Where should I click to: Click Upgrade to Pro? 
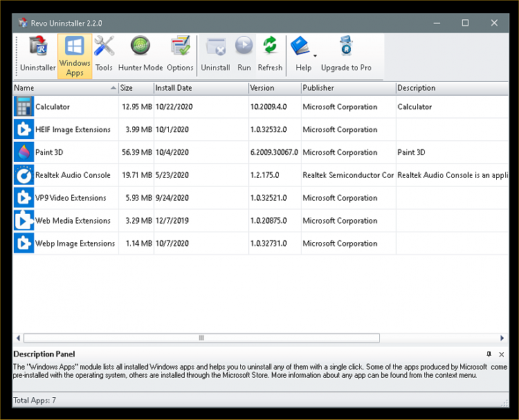point(346,55)
